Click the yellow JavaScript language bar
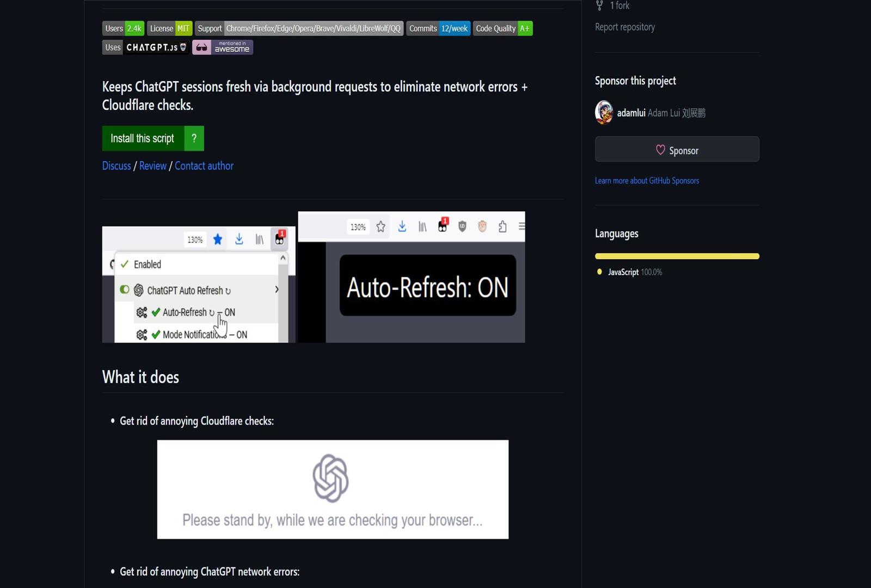871x588 pixels. [677, 255]
